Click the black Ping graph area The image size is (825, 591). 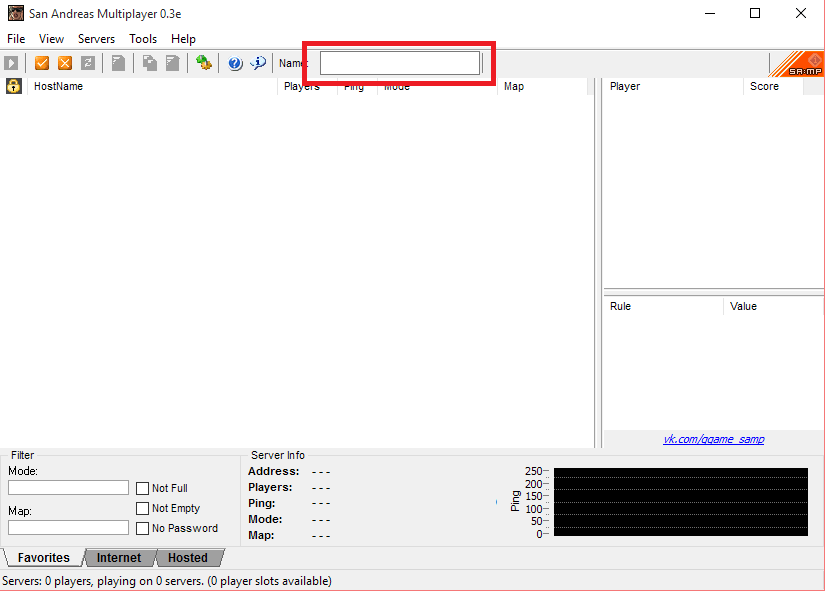[681, 502]
